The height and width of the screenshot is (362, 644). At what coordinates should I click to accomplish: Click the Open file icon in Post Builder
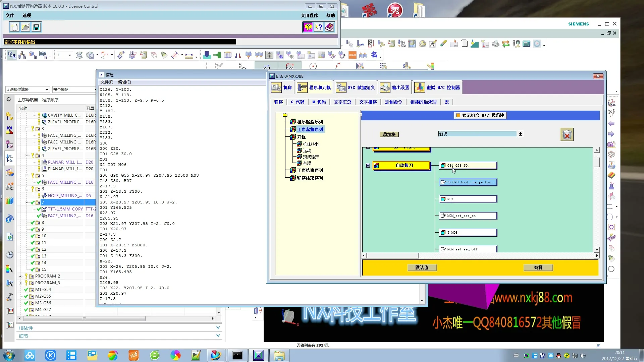point(25,27)
